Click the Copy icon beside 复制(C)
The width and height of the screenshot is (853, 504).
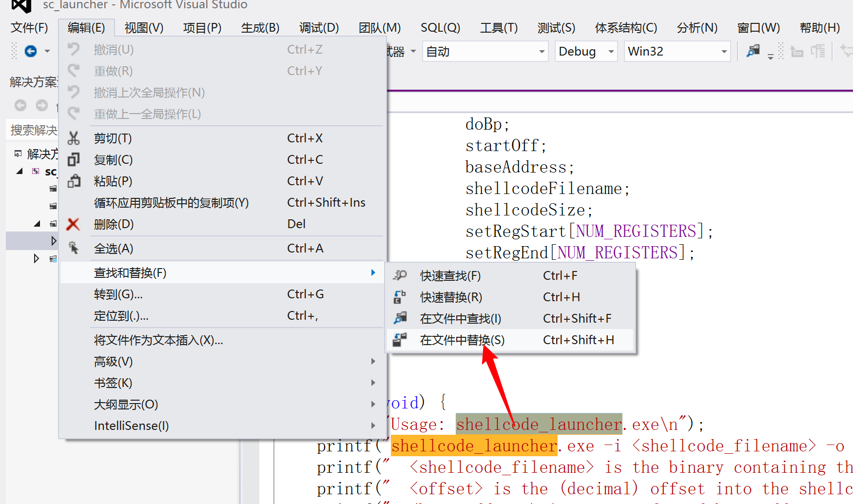click(74, 159)
